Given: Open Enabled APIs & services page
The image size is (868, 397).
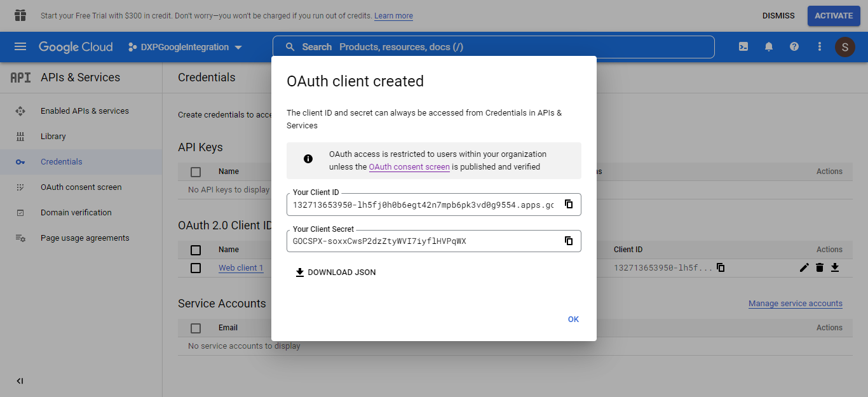Looking at the screenshot, I should pyautogui.click(x=85, y=111).
